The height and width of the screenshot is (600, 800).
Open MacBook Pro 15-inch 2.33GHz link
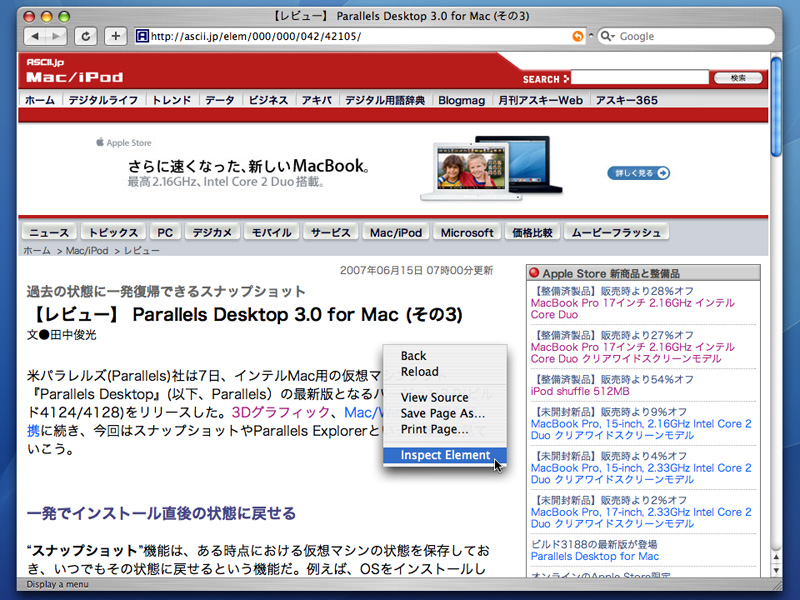point(641,473)
